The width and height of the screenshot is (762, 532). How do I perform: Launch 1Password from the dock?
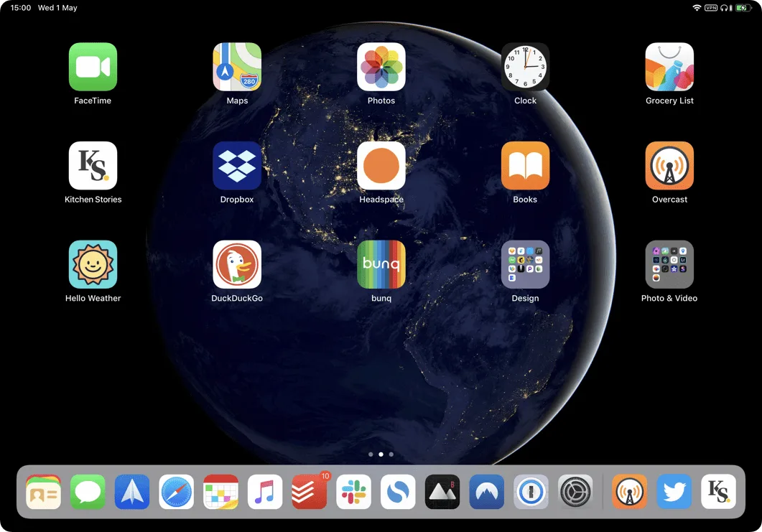(x=531, y=492)
